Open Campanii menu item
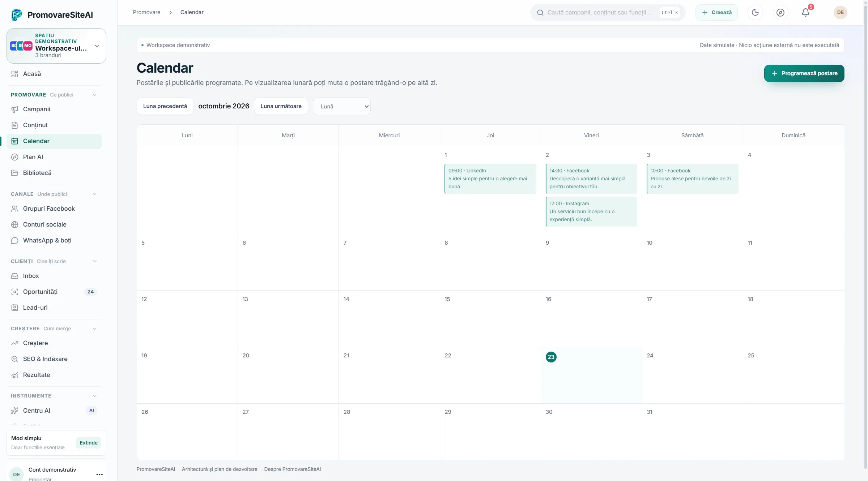Screen dimensions: 868x481 [x=54, y=109]
